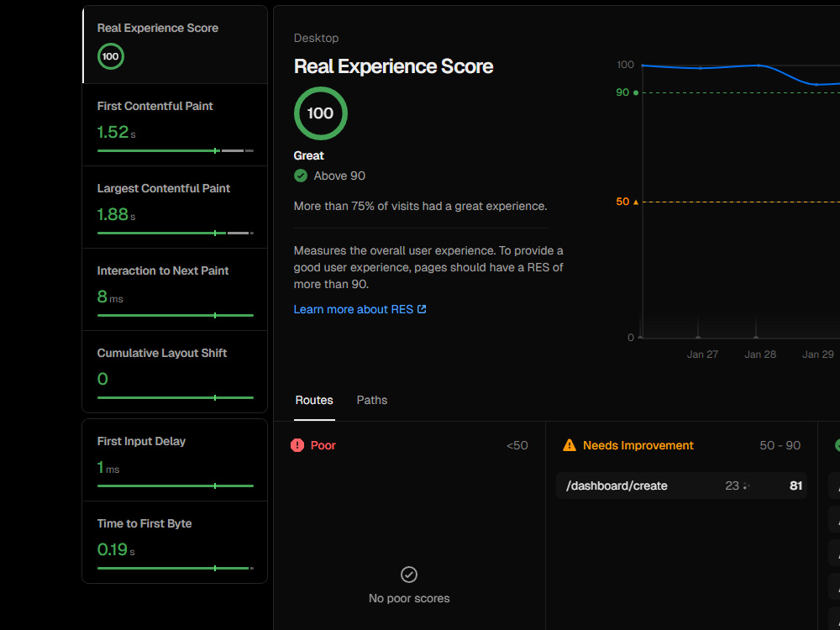Click the orange Needs Improvement warning icon
This screenshot has width=840, height=630.
coord(570,445)
